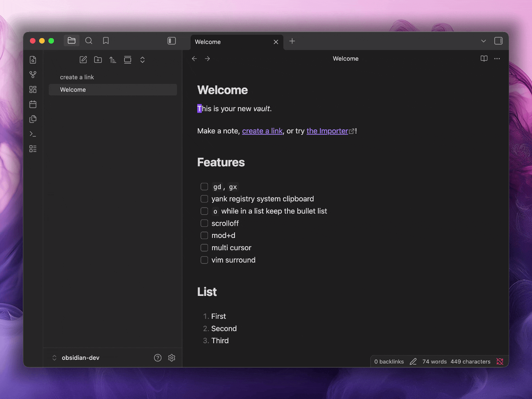Click the "74 words" count in status bar
Image resolution: width=532 pixels, height=399 pixels.
(434, 362)
